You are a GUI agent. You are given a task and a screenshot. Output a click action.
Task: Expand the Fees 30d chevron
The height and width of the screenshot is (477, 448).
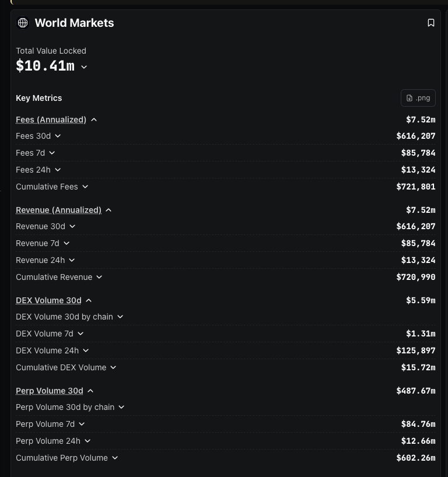coord(58,136)
